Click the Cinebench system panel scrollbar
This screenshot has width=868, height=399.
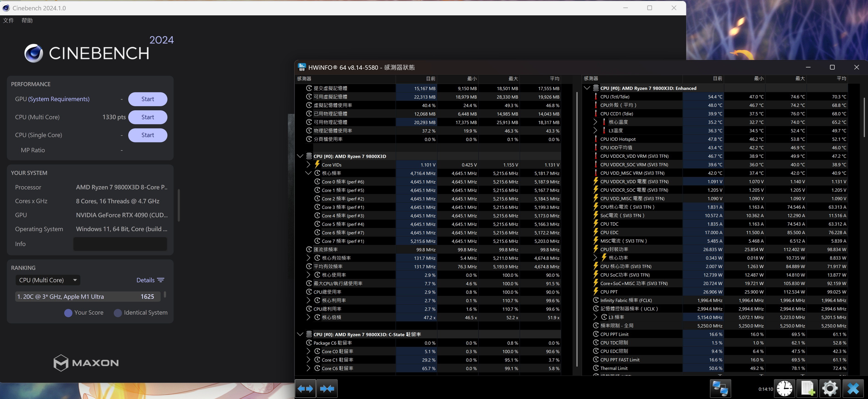click(179, 205)
